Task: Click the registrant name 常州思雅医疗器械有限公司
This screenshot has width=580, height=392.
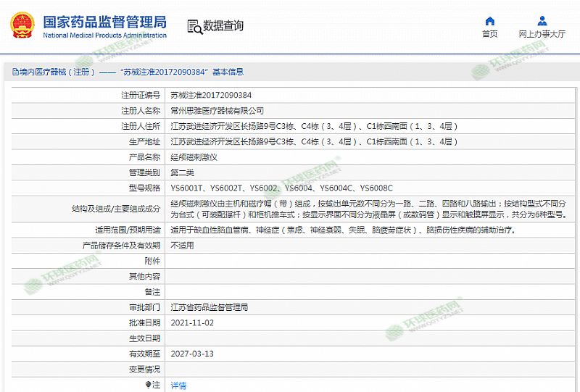Action: (x=217, y=110)
